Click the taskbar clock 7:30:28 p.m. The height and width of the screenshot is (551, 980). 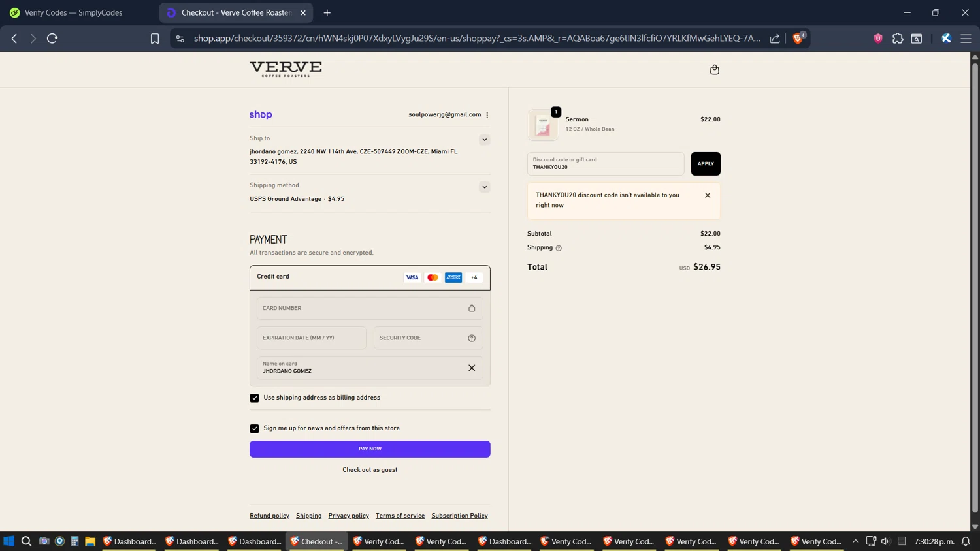coord(934,541)
